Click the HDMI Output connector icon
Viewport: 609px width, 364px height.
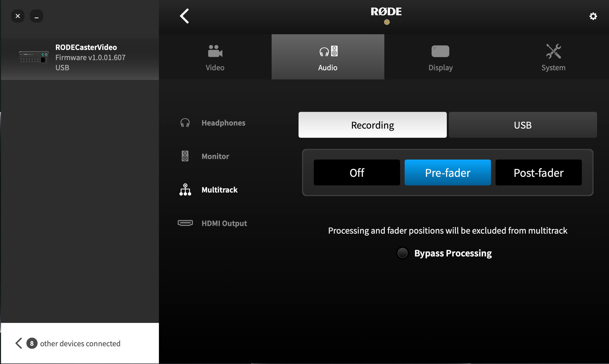coord(185,223)
